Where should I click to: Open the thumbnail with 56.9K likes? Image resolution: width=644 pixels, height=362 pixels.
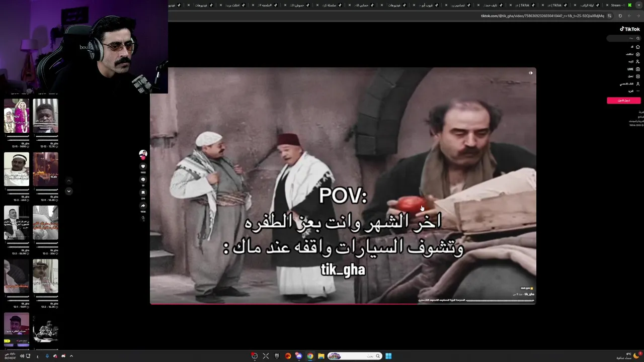[17, 223]
